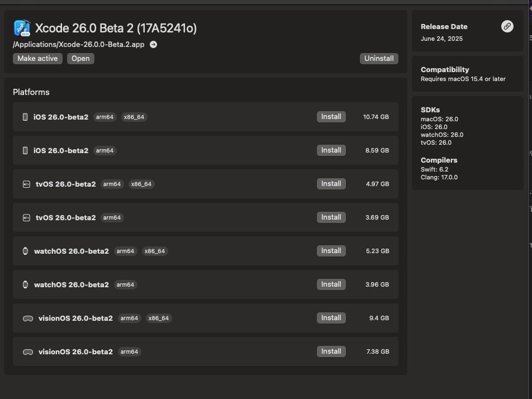Click the tvOS 26.0-beta2 label, 3.69 GB row
Viewport: 532px width, 399px height.
66,218
